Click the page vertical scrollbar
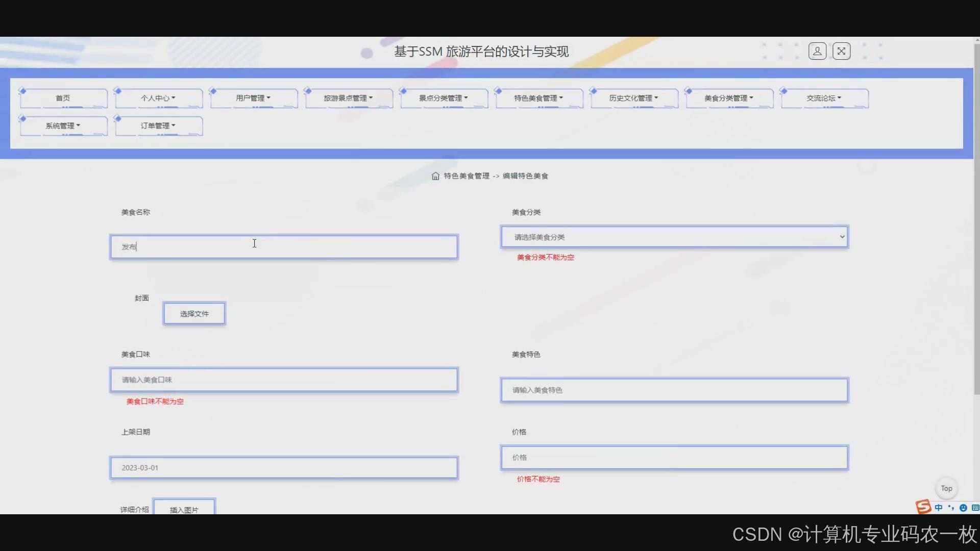The height and width of the screenshot is (551, 980). click(976, 219)
